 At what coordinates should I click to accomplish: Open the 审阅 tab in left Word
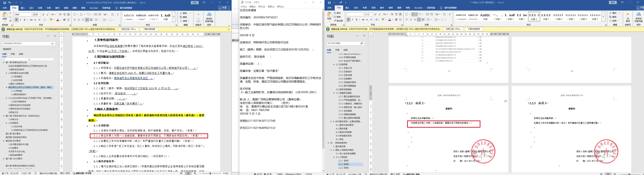(66, 8)
